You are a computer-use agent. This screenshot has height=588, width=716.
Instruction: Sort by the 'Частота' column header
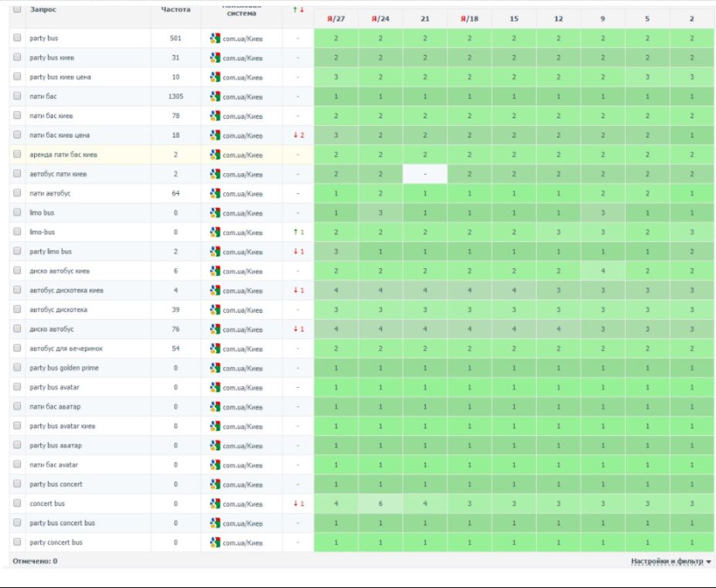(x=176, y=9)
